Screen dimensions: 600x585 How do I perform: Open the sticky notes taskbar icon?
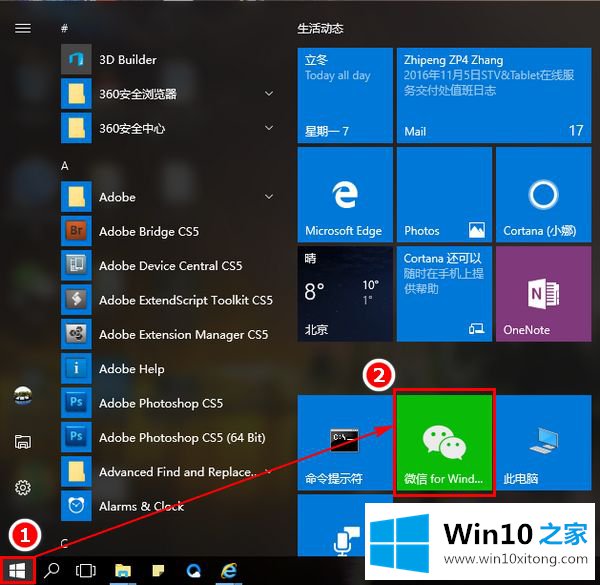158,571
